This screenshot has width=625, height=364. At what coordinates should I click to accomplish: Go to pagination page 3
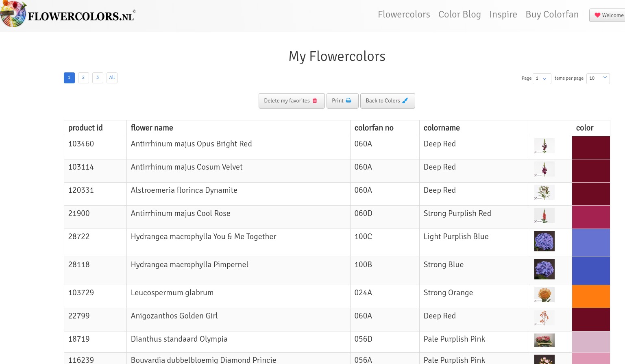click(98, 78)
